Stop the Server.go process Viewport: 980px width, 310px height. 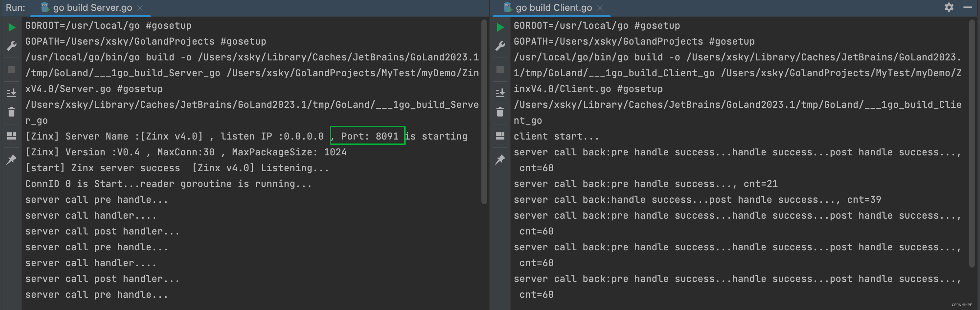12,70
